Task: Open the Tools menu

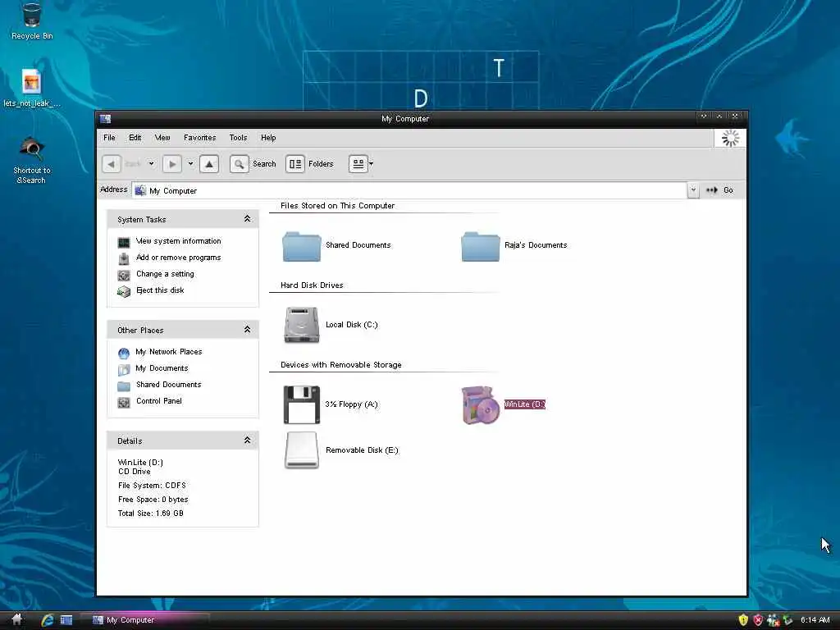Action: click(x=239, y=138)
